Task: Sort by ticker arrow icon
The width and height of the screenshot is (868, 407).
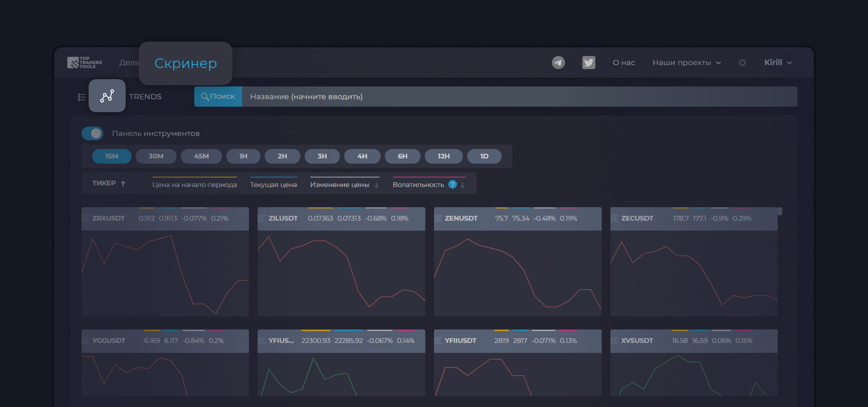Action: click(x=123, y=184)
